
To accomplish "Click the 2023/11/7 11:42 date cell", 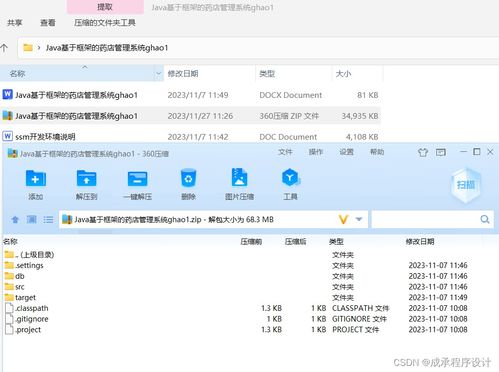I will coord(198,137).
